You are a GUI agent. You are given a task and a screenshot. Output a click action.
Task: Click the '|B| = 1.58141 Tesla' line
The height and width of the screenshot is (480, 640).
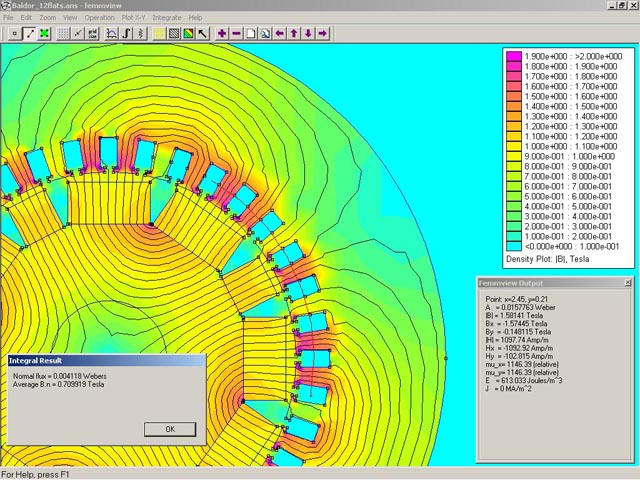514,316
